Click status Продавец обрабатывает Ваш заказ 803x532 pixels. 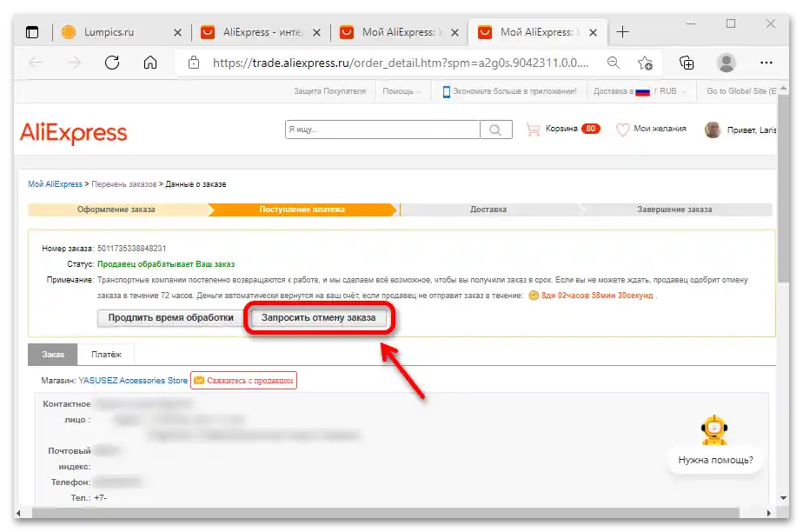pos(166,264)
